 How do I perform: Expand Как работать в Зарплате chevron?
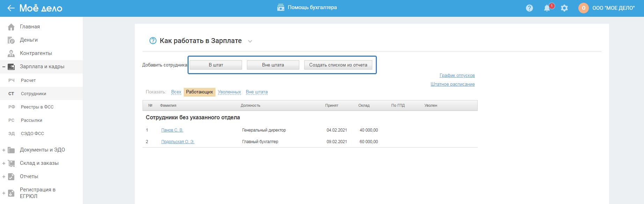coord(250,41)
